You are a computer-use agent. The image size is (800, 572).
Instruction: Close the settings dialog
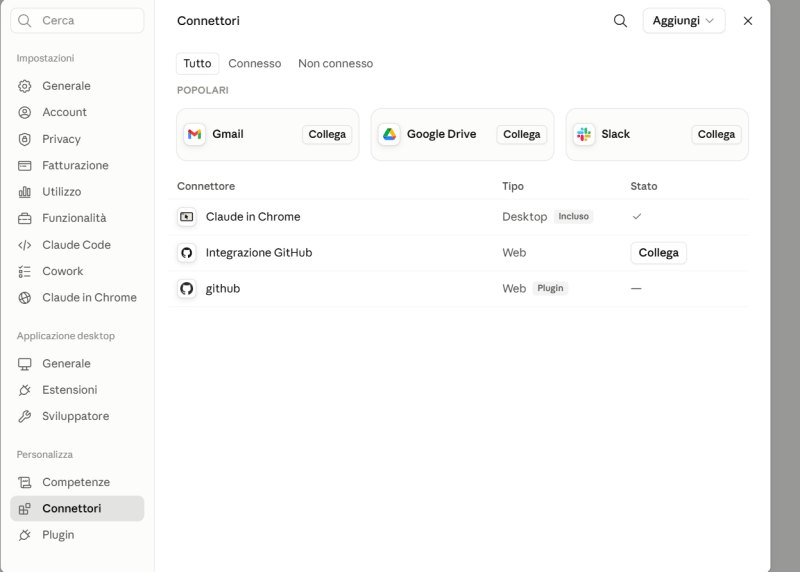point(747,21)
